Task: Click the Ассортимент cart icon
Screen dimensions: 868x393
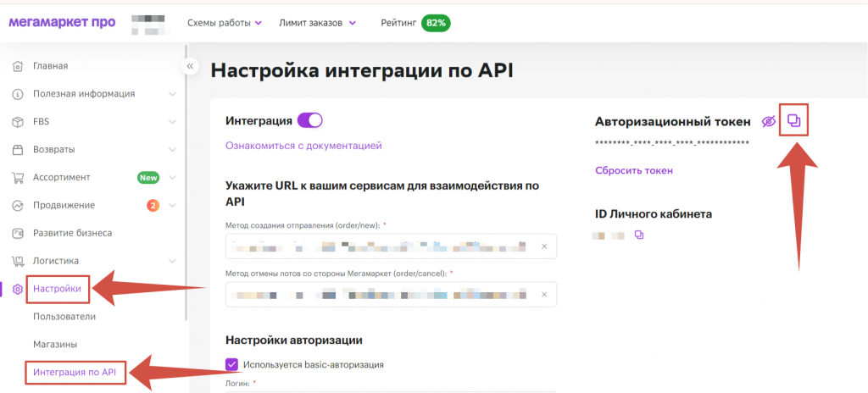Action: [18, 178]
